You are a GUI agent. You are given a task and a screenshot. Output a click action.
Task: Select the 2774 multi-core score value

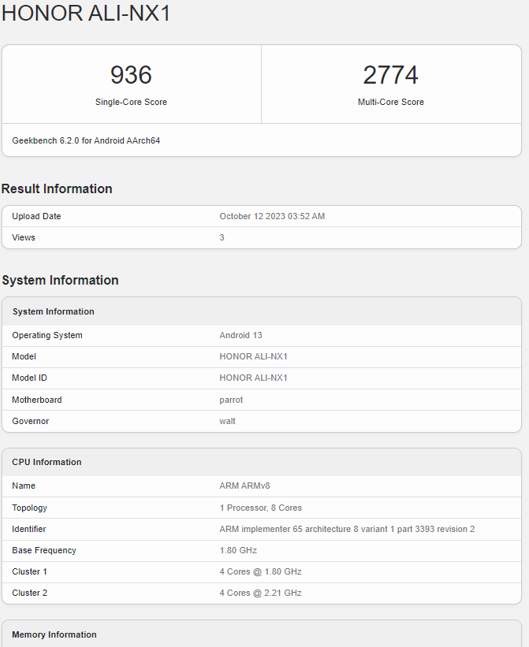pyautogui.click(x=391, y=75)
